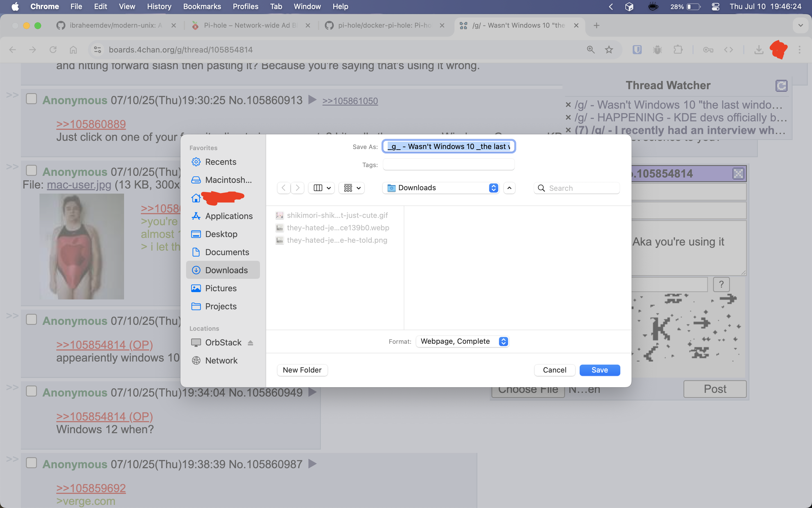The width and height of the screenshot is (812, 508).
Task: Select Documents in sidebar
Action: pyautogui.click(x=223, y=252)
